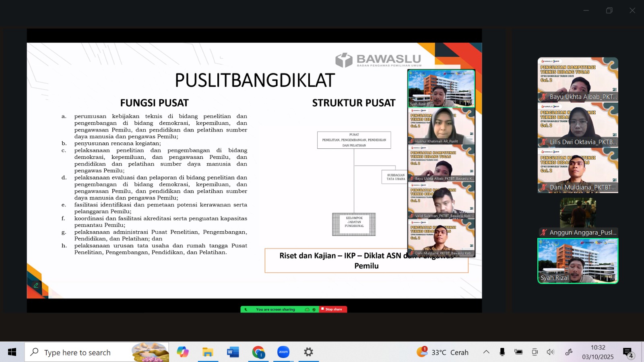Click the shield security icon in sharing bar
The height and width of the screenshot is (362, 644).
pyautogui.click(x=314, y=310)
